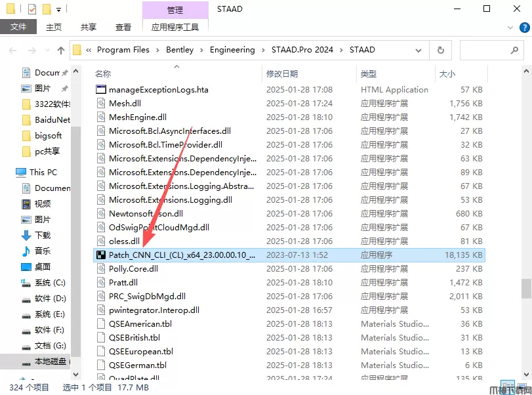Select Microsoft.Bcl.AsyncInterfaces.dll
Screen dimensions: 532x395
170,131
